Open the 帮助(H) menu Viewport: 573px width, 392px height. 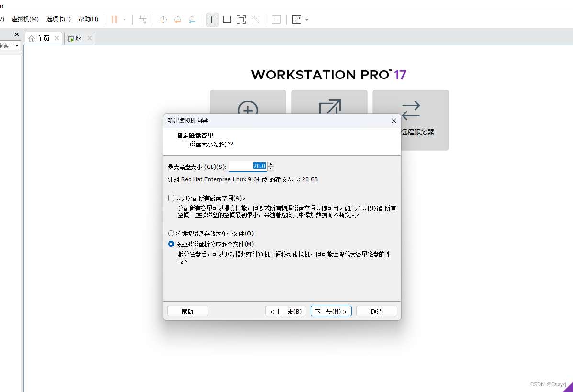tap(88, 19)
